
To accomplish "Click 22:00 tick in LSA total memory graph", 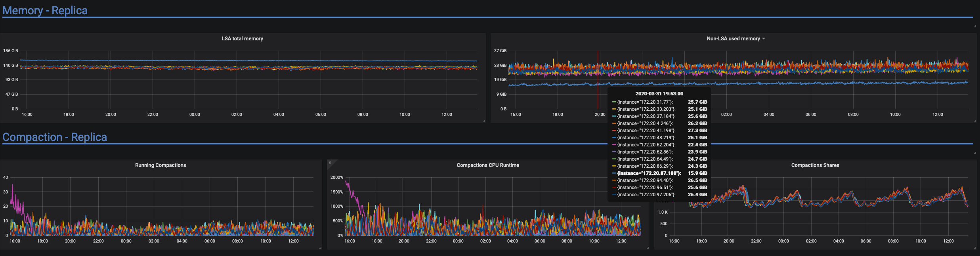I will (153, 114).
